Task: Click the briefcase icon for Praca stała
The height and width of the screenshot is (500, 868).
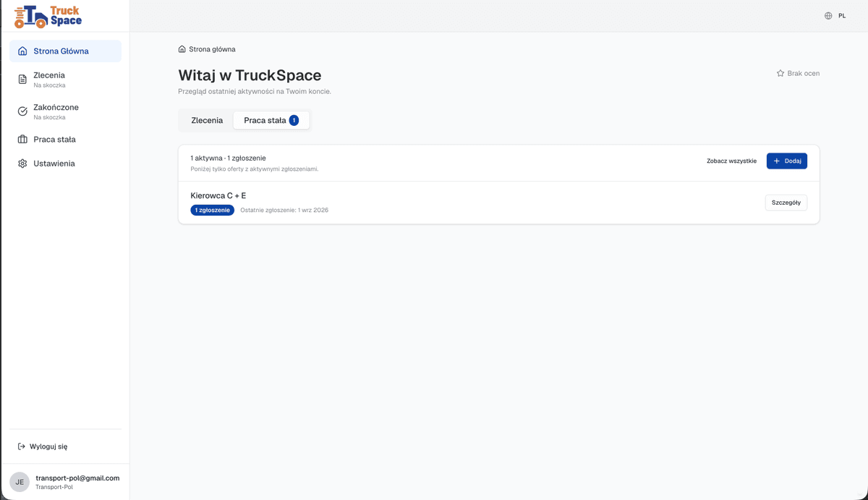Action: (22, 140)
